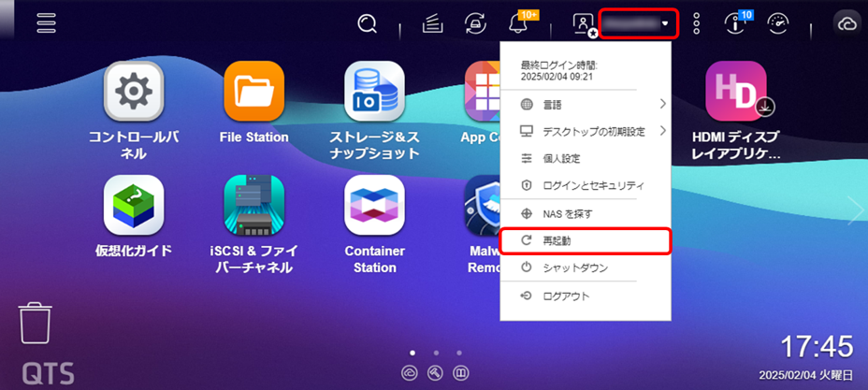The width and height of the screenshot is (868, 390).
Task: Open the external devices sync icon
Action: click(x=475, y=23)
